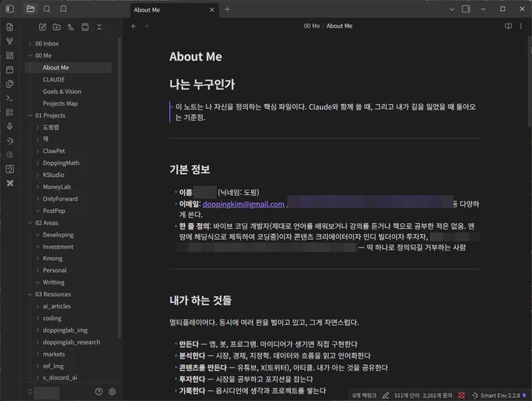
Task: Click the 기본 정보 heading
Action: tap(189, 169)
